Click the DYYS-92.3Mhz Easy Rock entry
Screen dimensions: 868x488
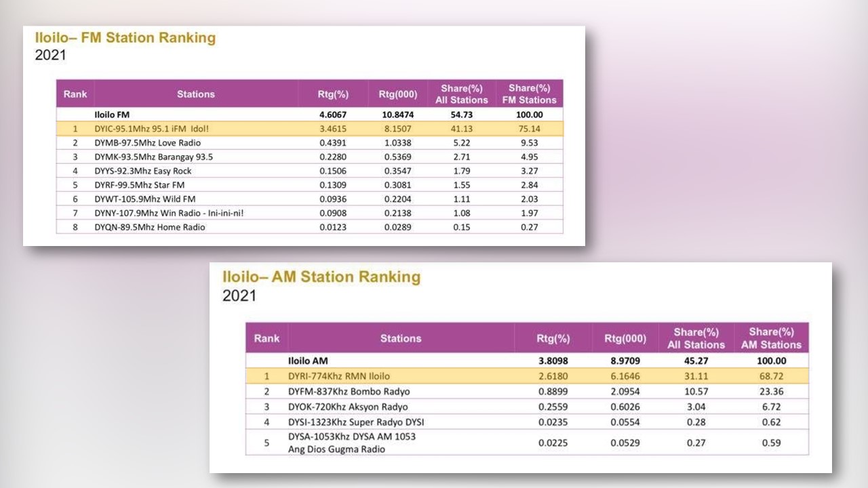coord(143,171)
